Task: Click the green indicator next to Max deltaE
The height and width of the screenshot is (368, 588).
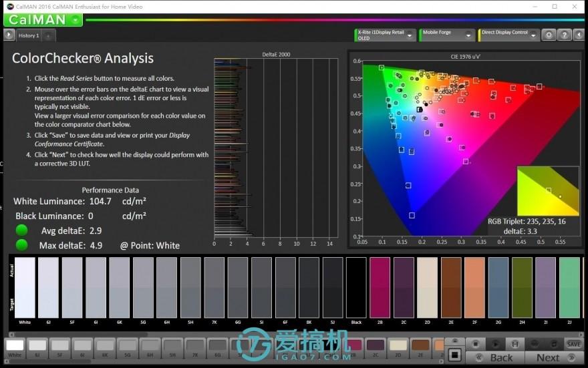Action: coord(22,245)
